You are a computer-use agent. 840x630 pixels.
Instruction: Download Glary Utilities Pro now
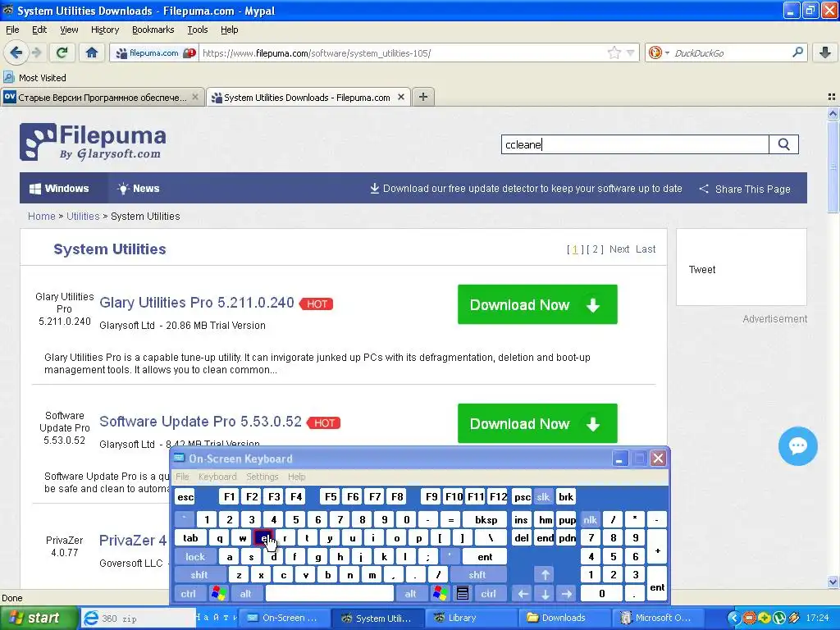(x=537, y=304)
